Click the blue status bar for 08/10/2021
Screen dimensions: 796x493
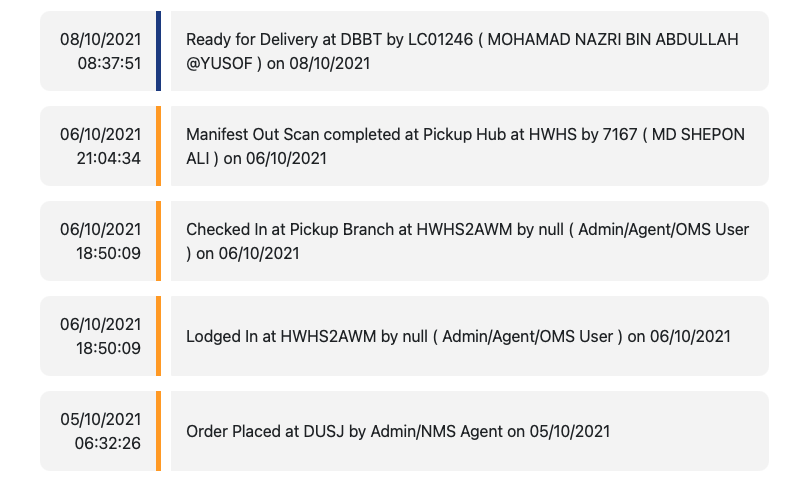point(158,51)
